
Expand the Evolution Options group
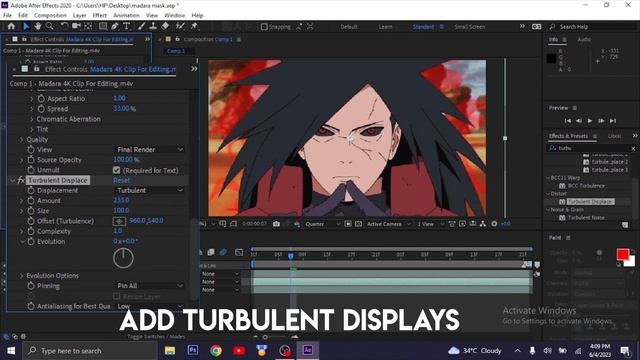pos(21,276)
